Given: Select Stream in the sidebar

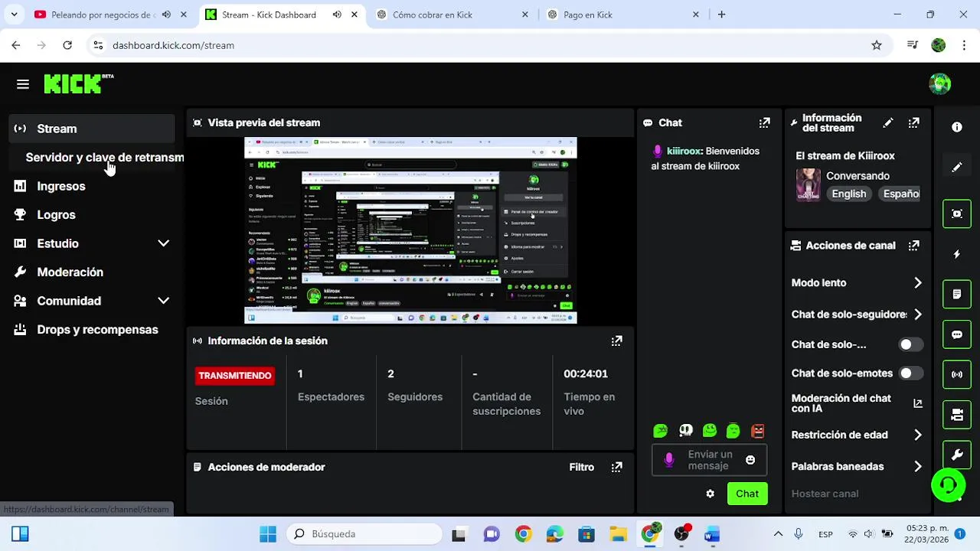Looking at the screenshot, I should click(92, 129).
